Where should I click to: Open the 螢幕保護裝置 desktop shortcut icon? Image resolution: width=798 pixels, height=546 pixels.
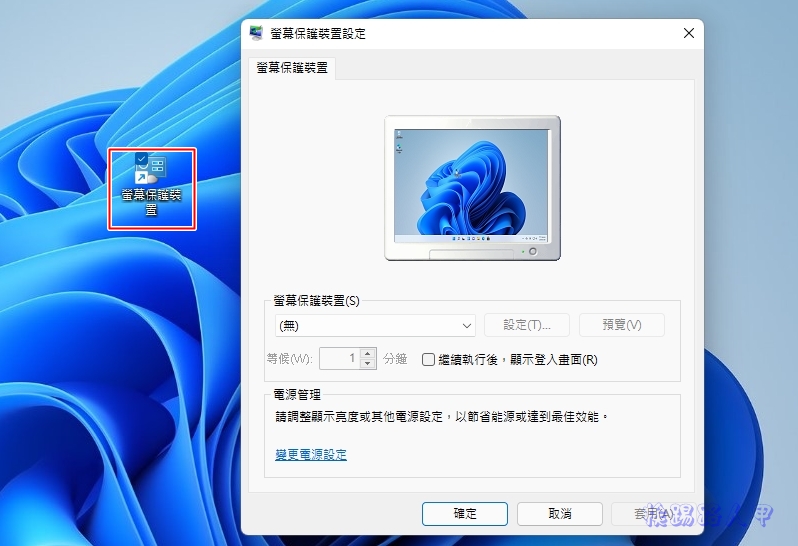pos(151,188)
